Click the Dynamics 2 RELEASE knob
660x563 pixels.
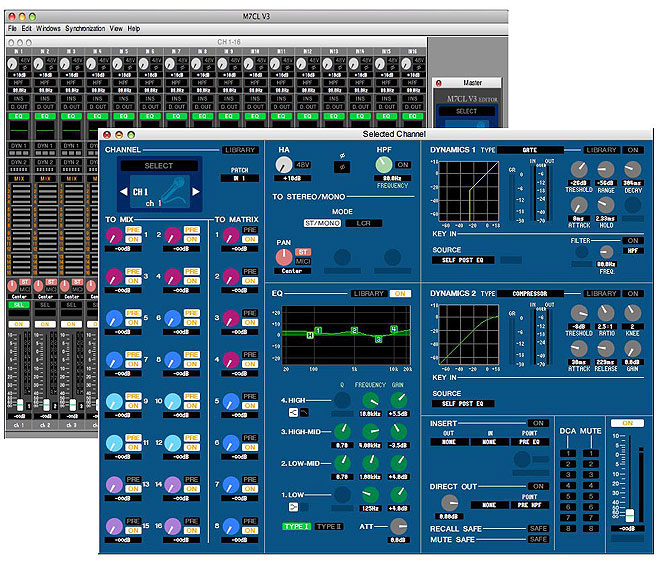click(x=606, y=348)
